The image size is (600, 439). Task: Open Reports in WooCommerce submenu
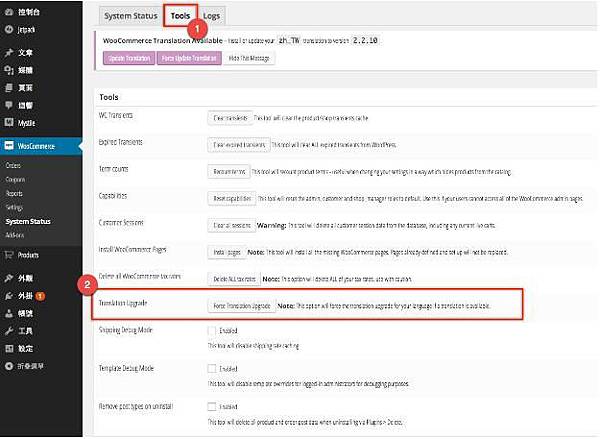click(x=14, y=193)
